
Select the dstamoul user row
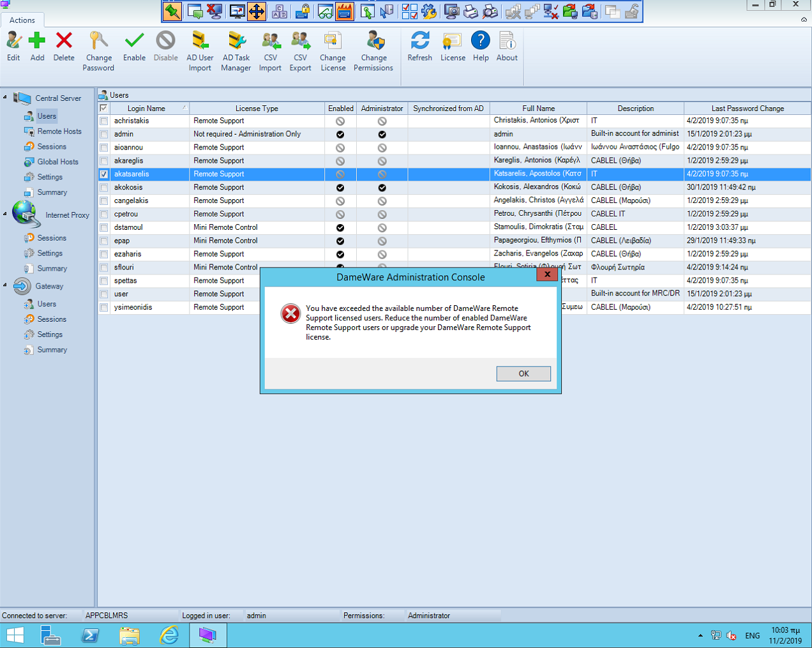pos(454,227)
